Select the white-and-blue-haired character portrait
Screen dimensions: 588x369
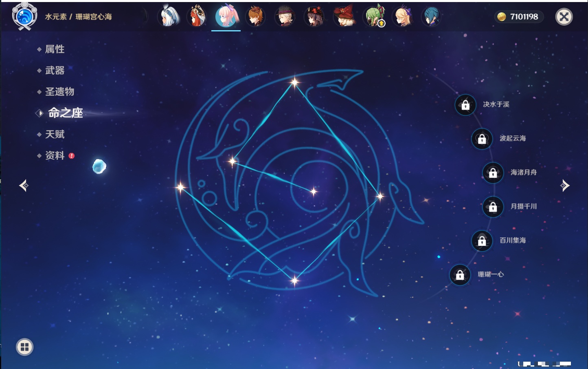(x=168, y=16)
